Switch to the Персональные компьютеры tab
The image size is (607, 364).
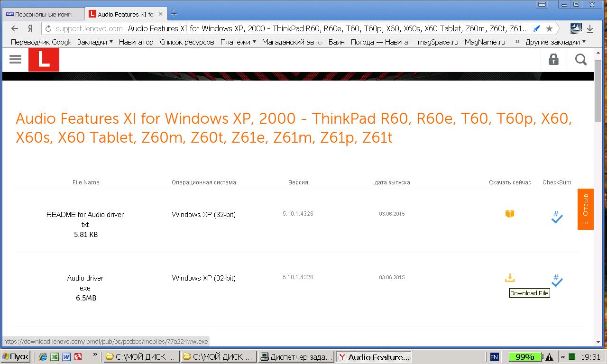[43, 14]
